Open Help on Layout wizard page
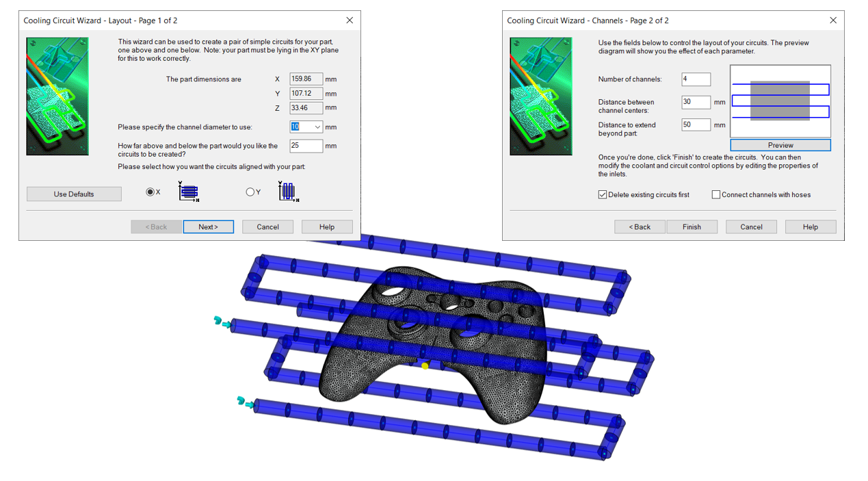 (x=327, y=227)
